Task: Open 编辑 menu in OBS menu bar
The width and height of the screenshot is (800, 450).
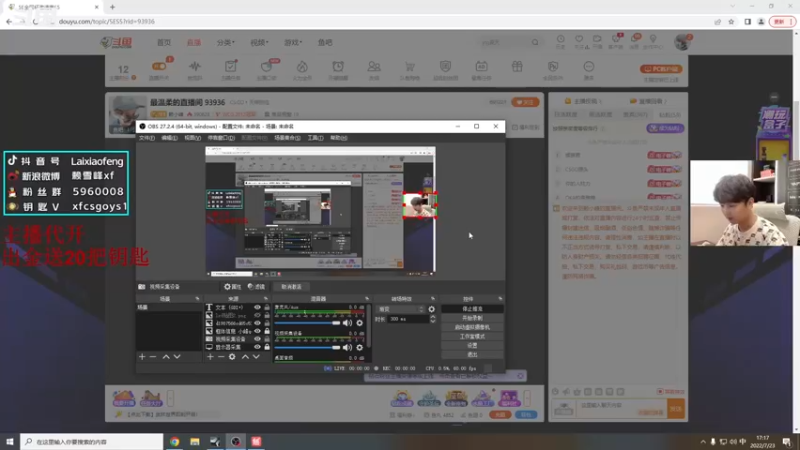Action: coord(169,138)
